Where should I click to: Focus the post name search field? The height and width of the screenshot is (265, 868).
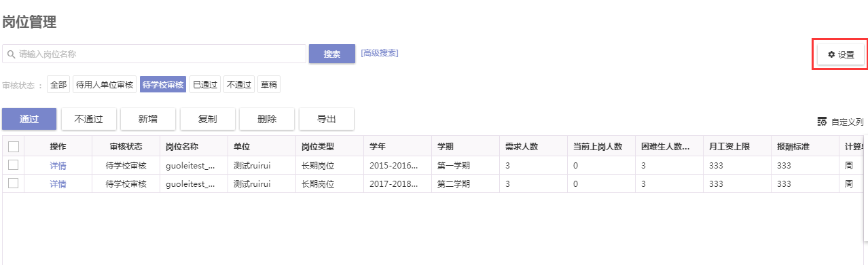(x=154, y=54)
